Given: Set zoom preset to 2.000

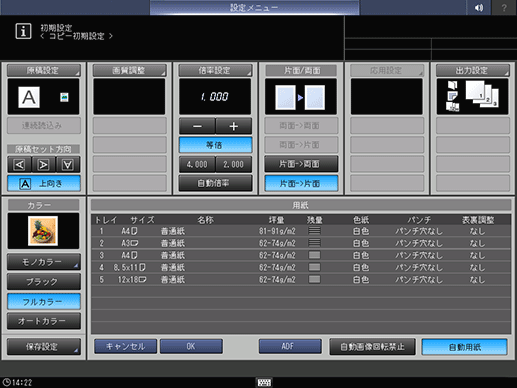Looking at the screenshot, I should tap(234, 165).
